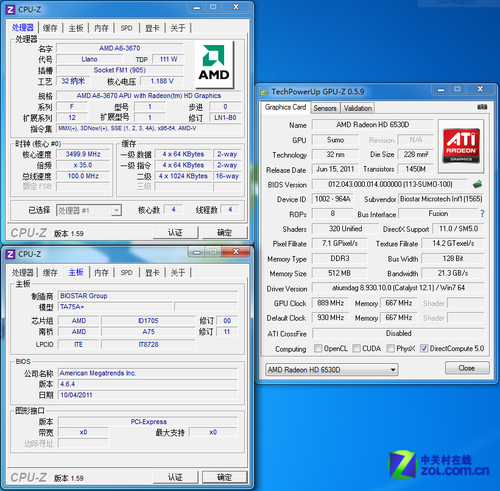The image size is (500, 491).
Task: Click the Bus Interface question mark icon
Action: click(x=482, y=214)
